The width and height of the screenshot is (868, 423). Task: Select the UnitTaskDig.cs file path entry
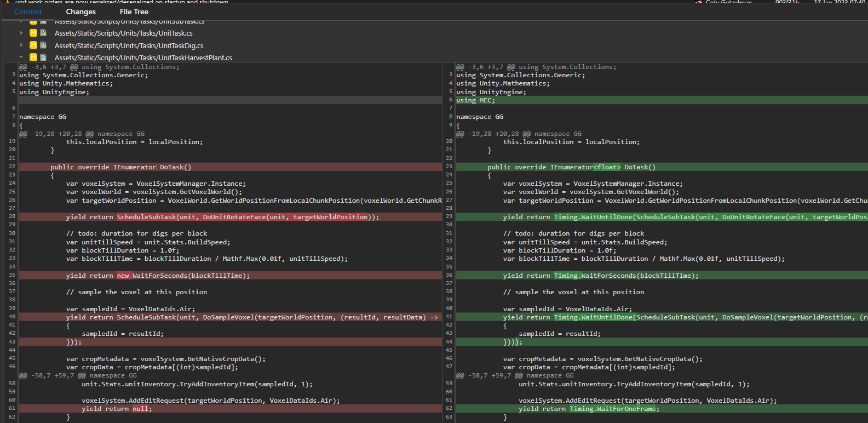(129, 45)
